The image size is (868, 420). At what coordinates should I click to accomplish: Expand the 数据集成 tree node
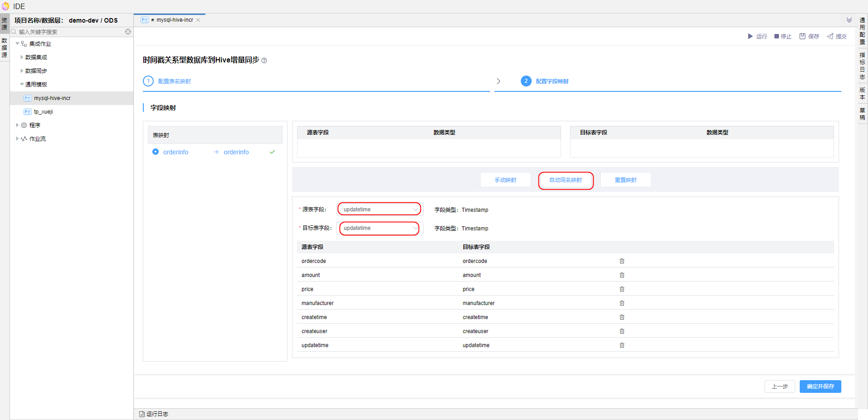point(22,57)
